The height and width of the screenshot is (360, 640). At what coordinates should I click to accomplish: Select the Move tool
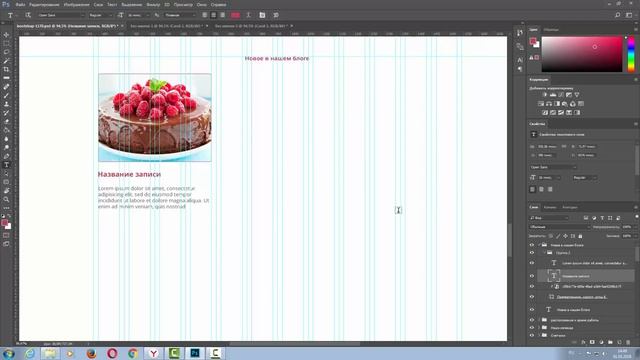click(x=6, y=35)
